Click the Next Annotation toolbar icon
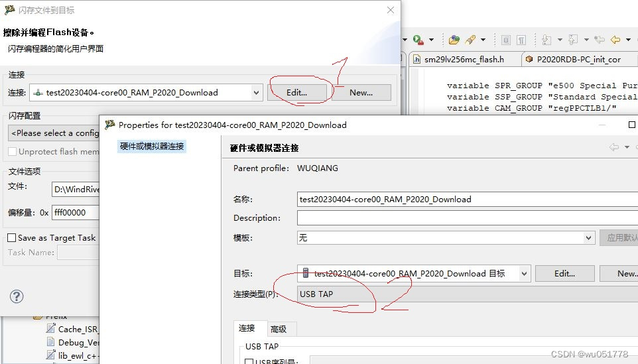The width and height of the screenshot is (638, 364). (547, 40)
